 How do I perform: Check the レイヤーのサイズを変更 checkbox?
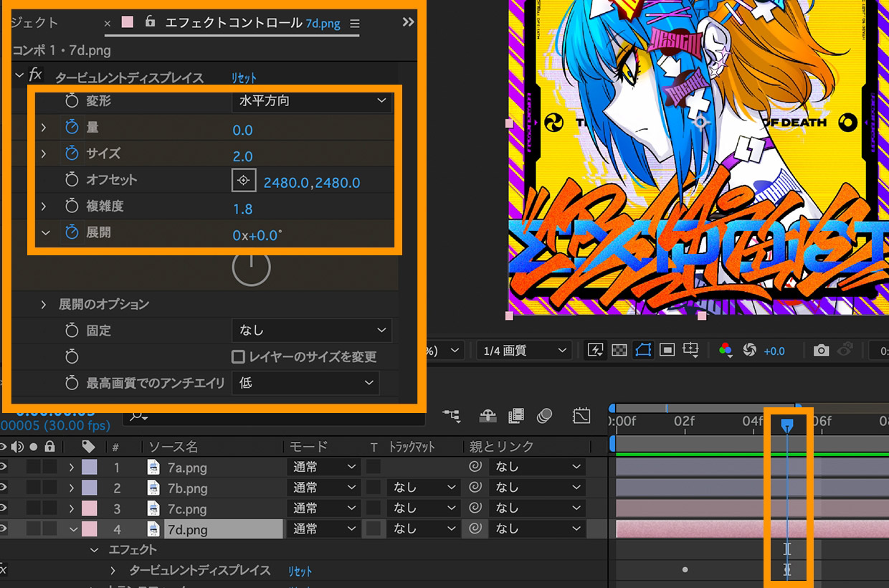point(238,356)
